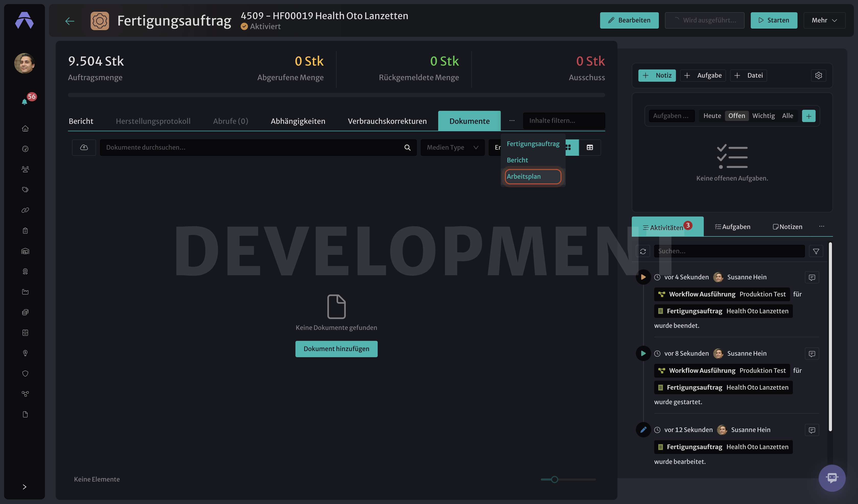Open the activities filter funnel
858x504 pixels.
click(816, 251)
